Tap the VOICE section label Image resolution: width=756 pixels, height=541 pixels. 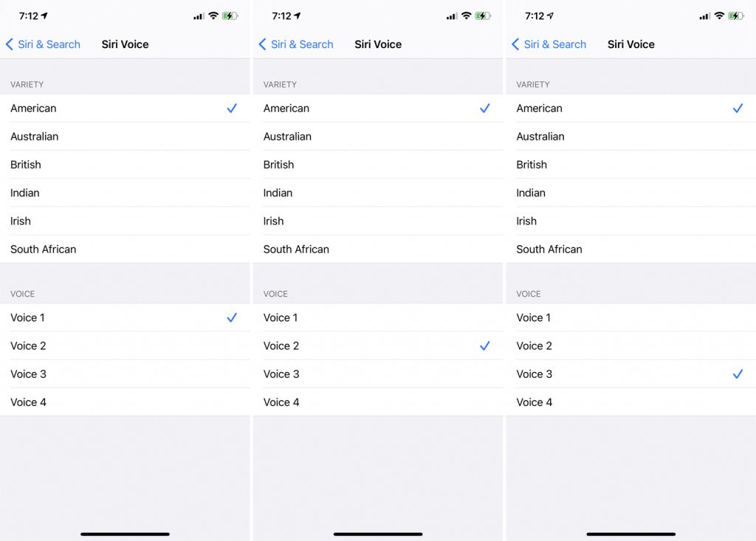pos(22,294)
